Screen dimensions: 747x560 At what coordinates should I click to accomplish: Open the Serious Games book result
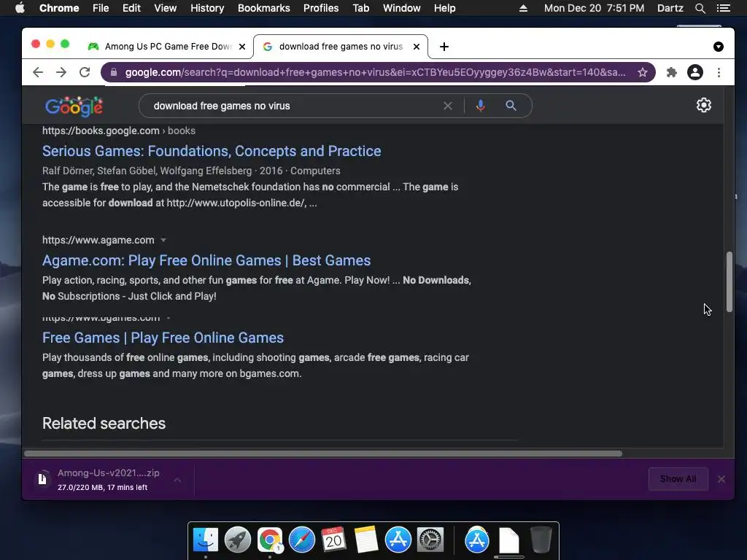pos(212,151)
